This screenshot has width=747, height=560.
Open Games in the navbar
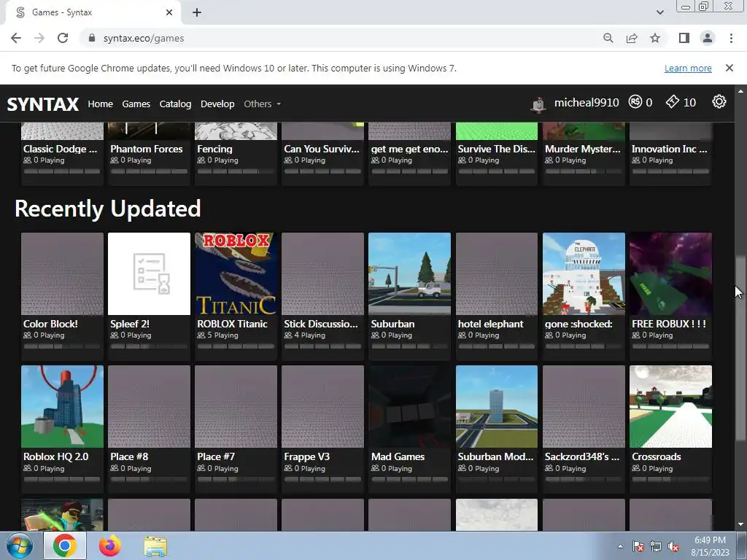point(136,104)
